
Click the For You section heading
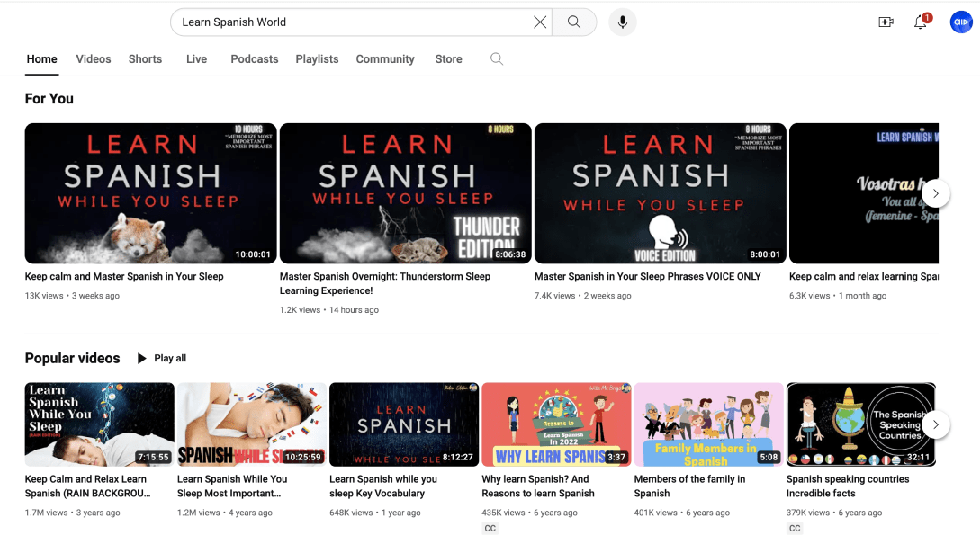click(49, 99)
